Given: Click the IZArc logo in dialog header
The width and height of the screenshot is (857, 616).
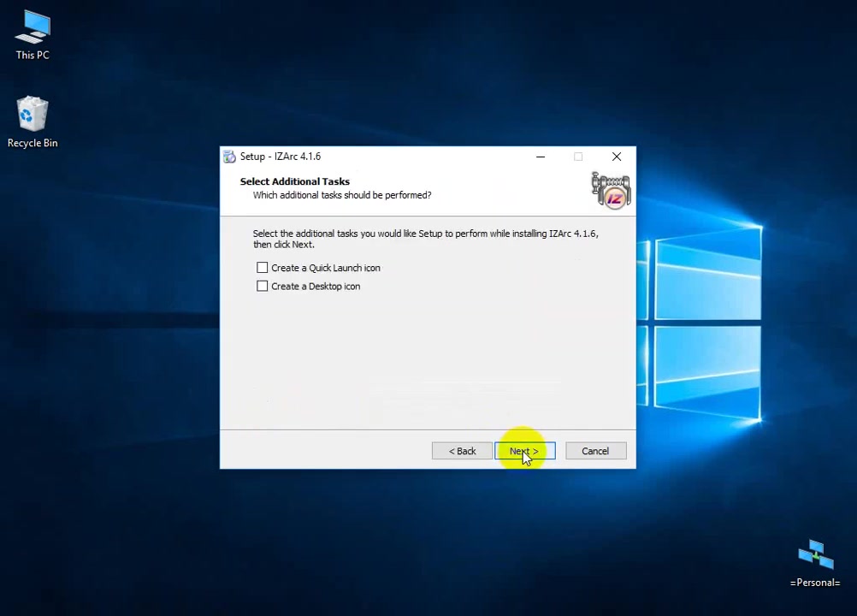Looking at the screenshot, I should (611, 190).
